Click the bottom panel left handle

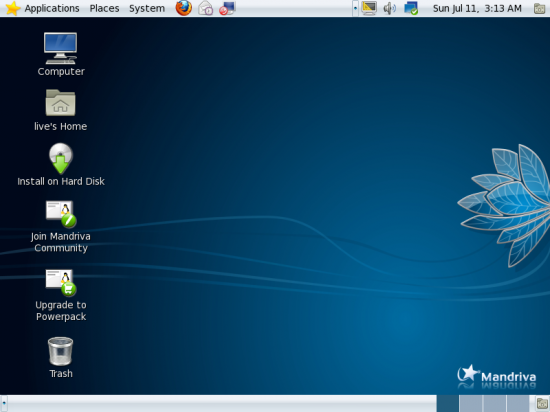(4, 404)
